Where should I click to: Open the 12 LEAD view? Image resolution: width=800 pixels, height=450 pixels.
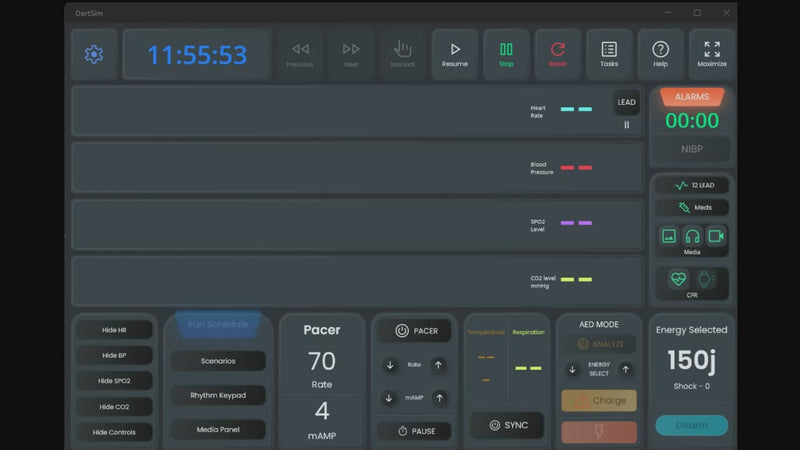pos(692,185)
